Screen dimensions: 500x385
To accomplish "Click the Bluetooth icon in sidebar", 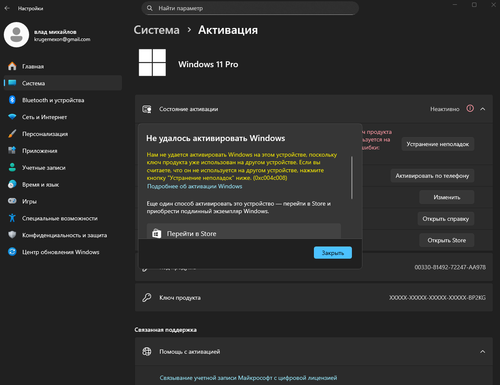I will 12,100.
